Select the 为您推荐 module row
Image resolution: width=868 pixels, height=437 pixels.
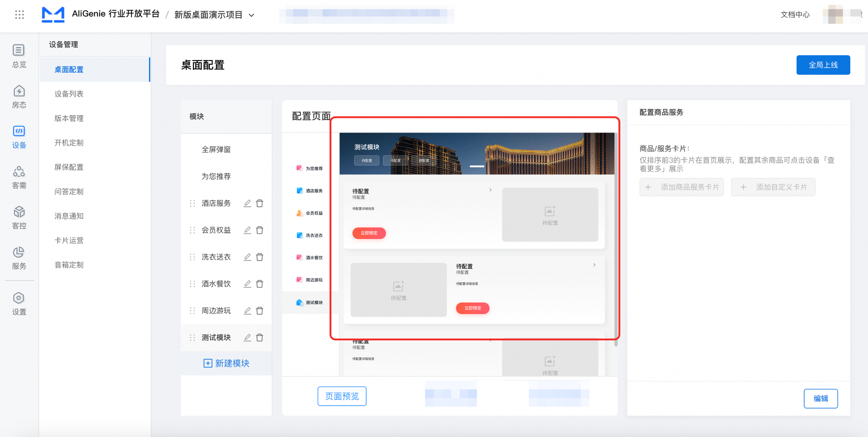tap(226, 176)
